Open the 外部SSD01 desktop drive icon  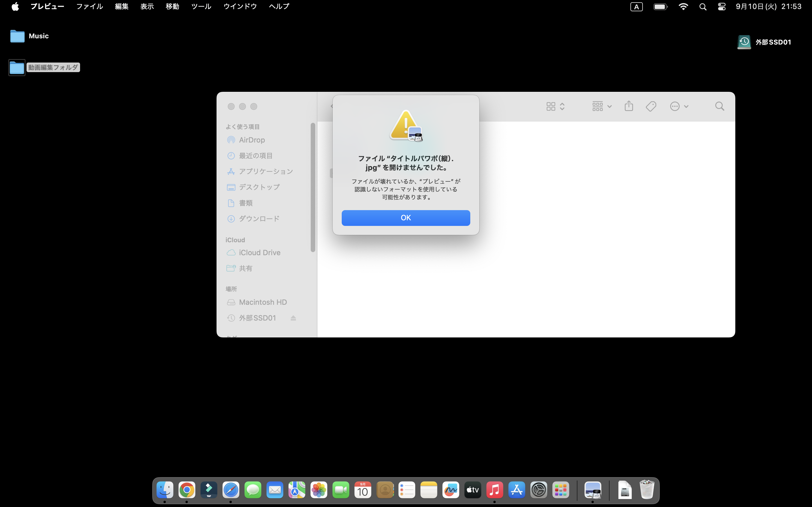pos(744,42)
